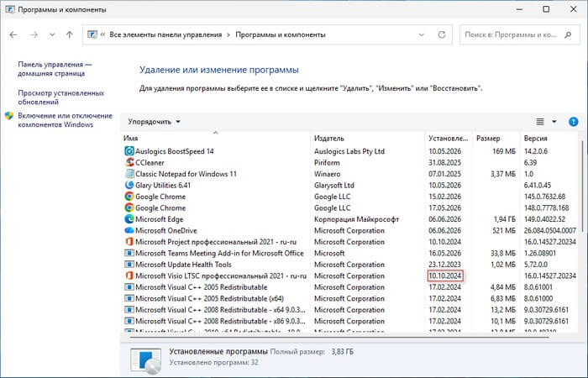Click install date 10.10.2024 of Visio
Viewport: 588px width, 378px height.
point(445,276)
